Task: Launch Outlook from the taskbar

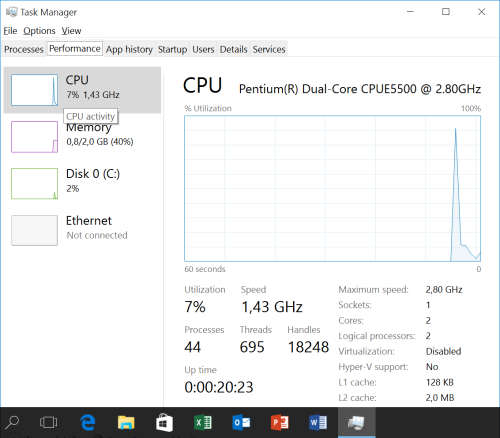Action: coord(241,423)
